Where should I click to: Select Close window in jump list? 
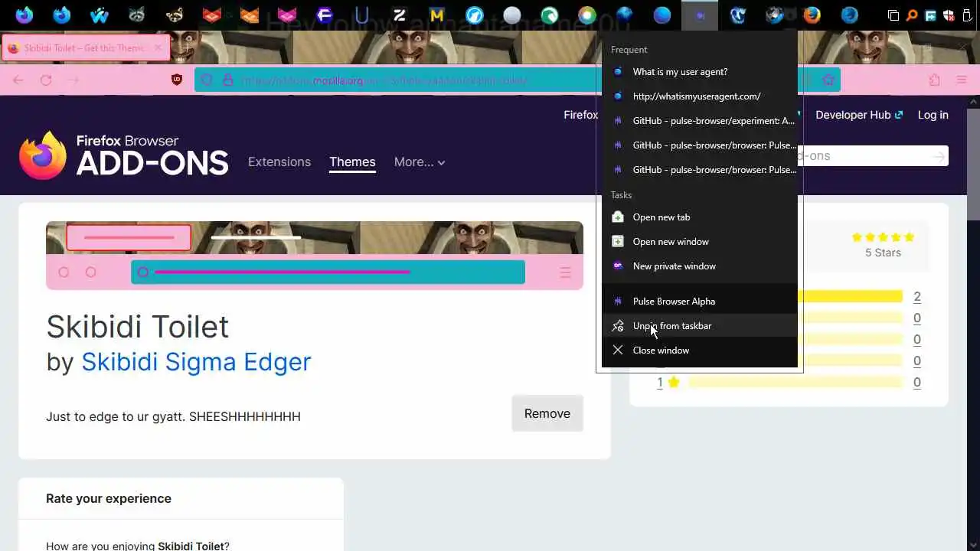[700, 350]
